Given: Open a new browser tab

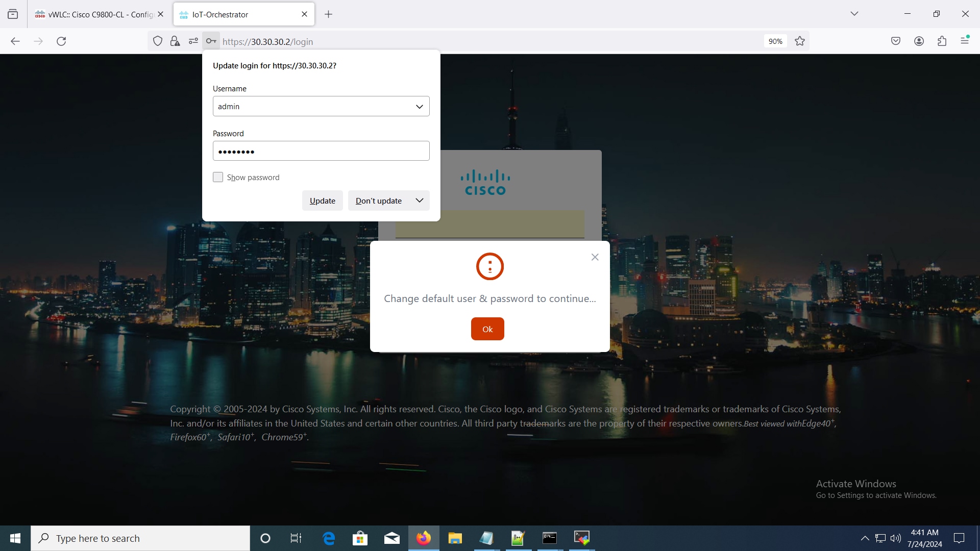Looking at the screenshot, I should coord(328,14).
